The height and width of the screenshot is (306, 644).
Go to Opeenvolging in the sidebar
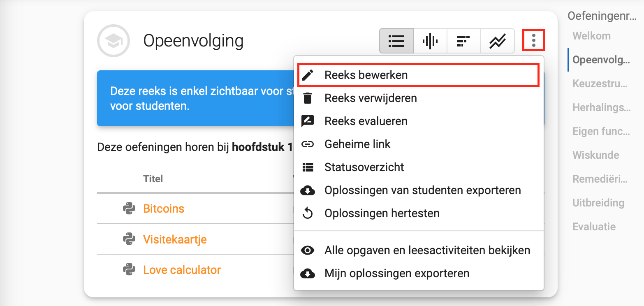pos(601,60)
